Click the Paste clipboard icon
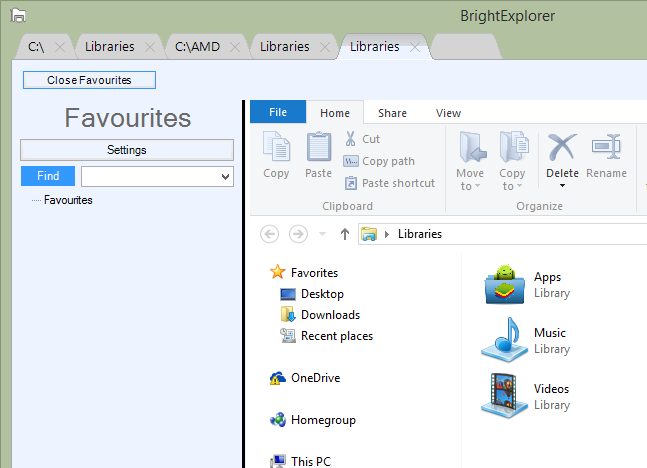This screenshot has width=647, height=468. click(x=319, y=147)
